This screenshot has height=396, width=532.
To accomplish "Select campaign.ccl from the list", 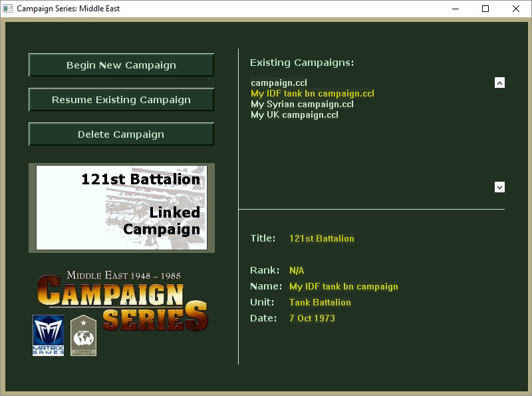I will 279,83.
